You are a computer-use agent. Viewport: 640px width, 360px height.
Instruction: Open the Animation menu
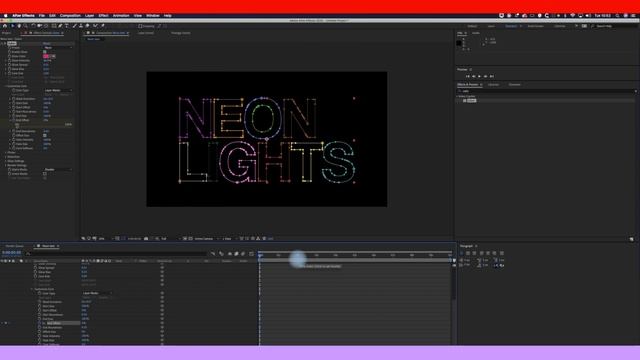pos(121,16)
